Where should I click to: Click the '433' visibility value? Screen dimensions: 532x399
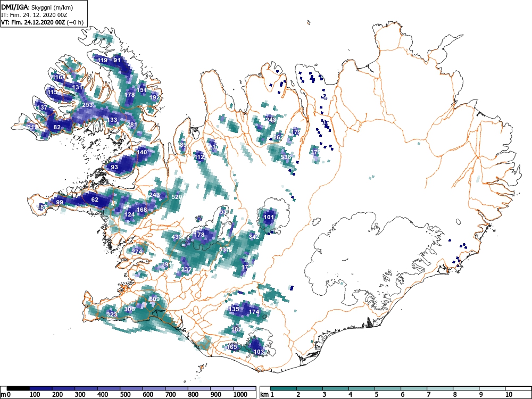point(177,237)
